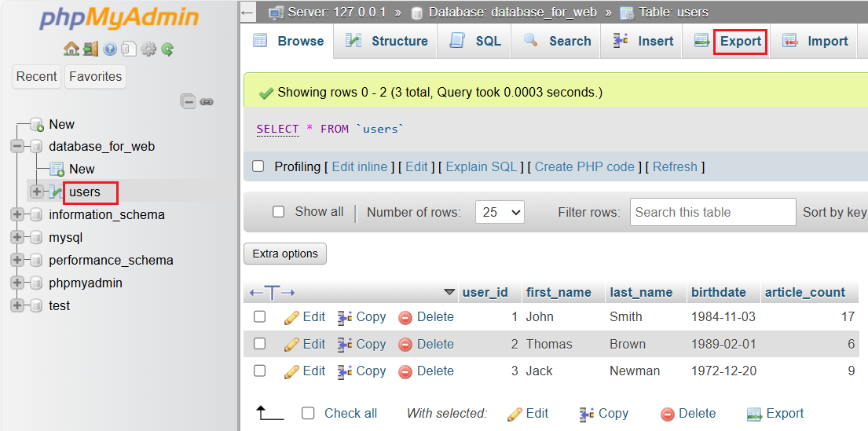Select the users table in tree
This screenshot has height=431, width=868.
pyautogui.click(x=85, y=192)
